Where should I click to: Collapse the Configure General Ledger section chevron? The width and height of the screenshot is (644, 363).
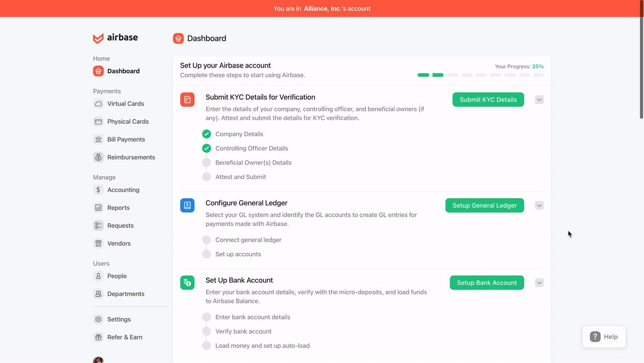[539, 205]
